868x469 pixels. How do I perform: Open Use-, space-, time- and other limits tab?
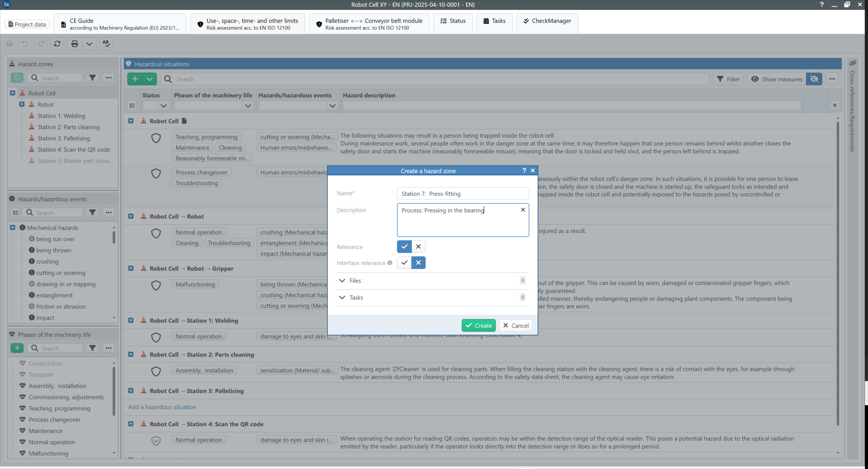[248, 24]
